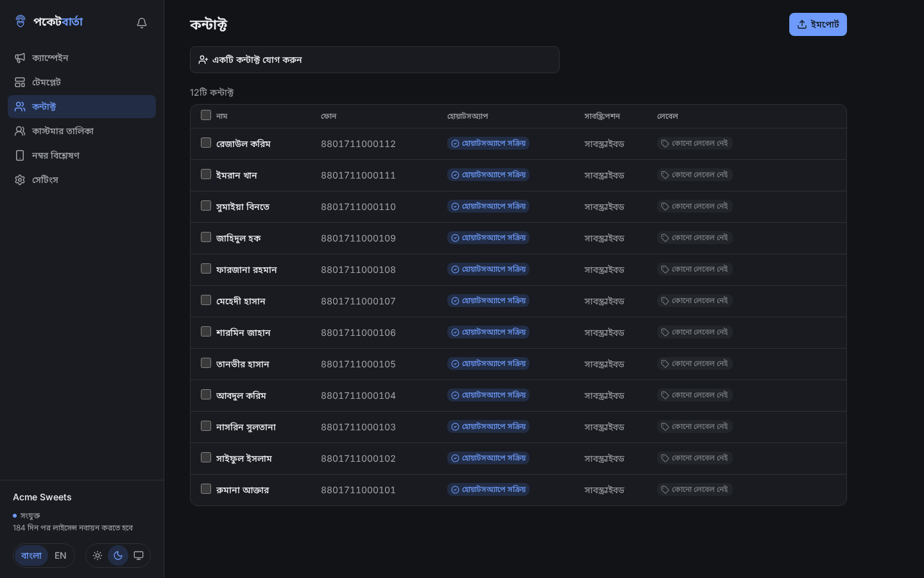
Task: Click Acme Sweets account name
Action: pos(42,497)
